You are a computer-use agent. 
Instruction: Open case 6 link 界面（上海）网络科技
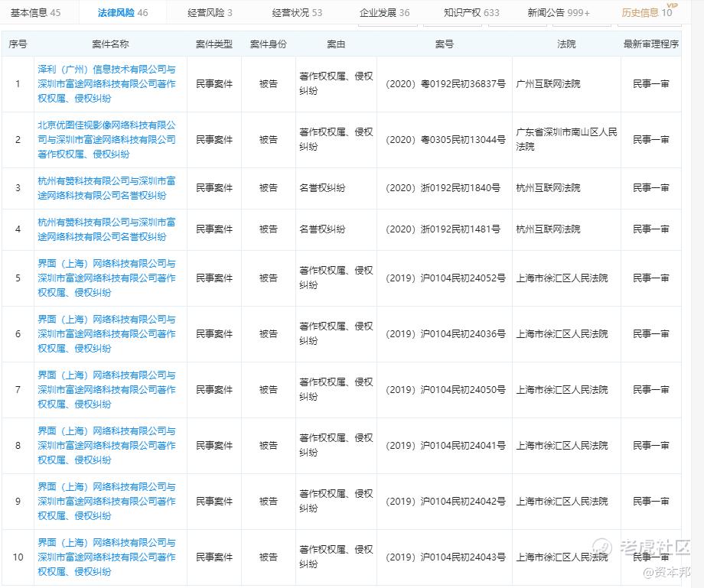106,333
